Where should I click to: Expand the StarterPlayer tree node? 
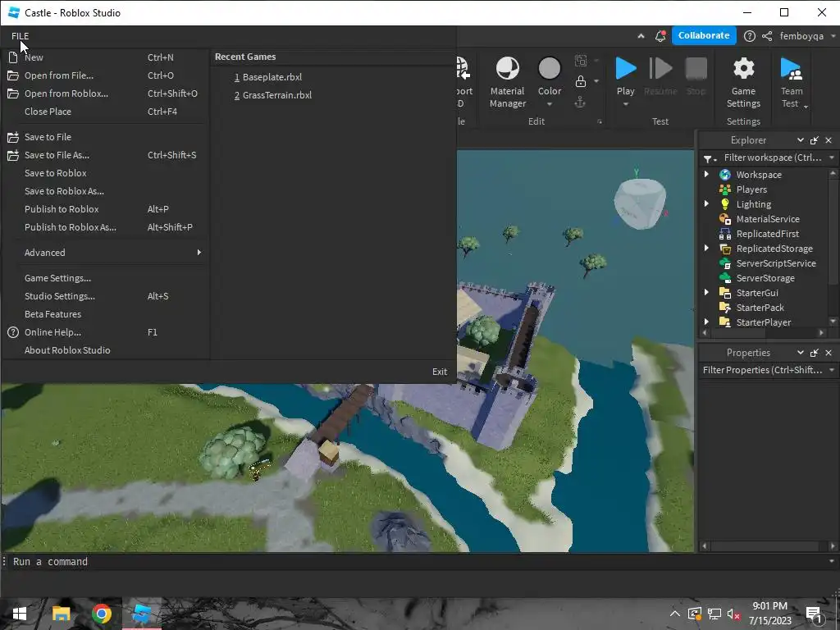706,322
